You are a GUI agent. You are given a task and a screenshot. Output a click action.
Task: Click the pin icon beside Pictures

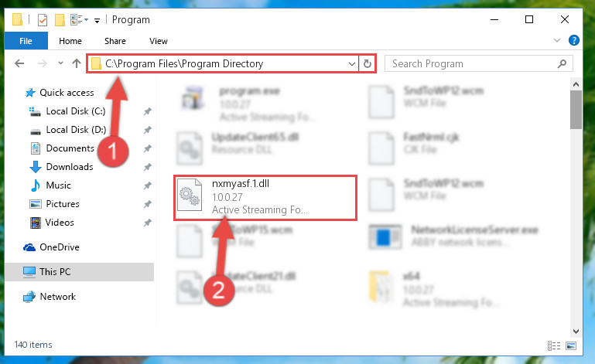[148, 204]
